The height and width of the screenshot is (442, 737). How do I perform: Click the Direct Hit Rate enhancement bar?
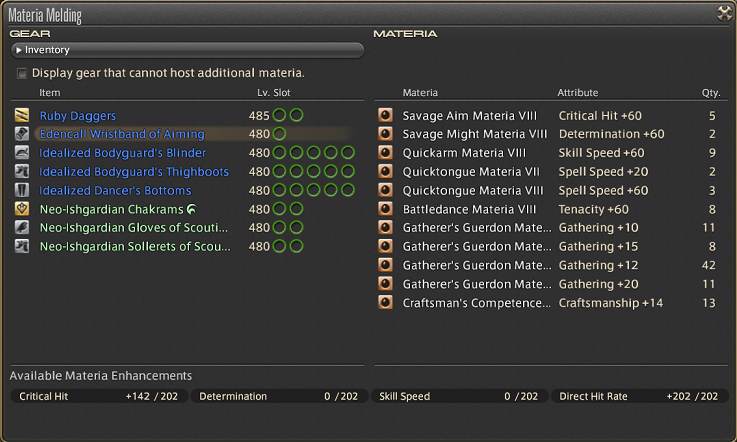640,396
